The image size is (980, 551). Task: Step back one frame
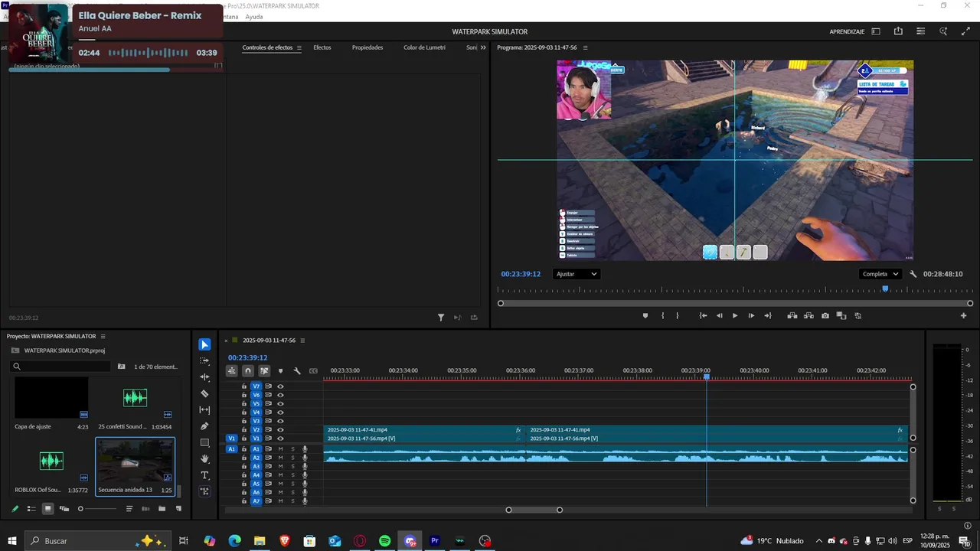(719, 315)
